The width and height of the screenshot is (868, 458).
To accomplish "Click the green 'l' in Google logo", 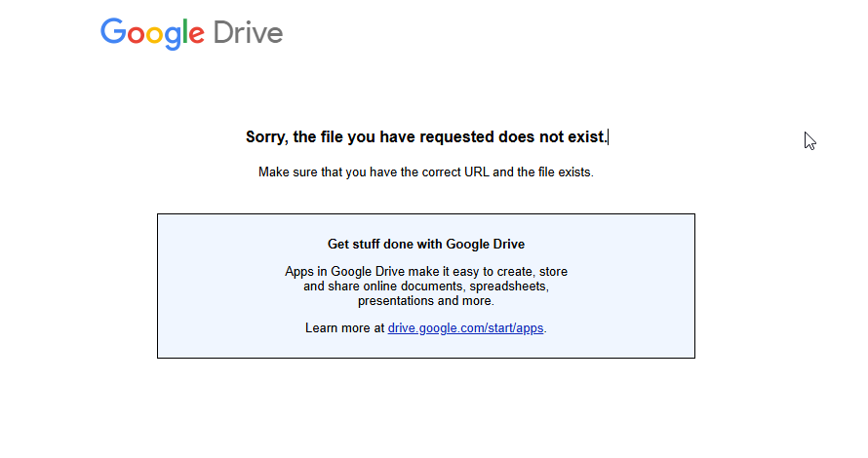I will click(x=184, y=32).
